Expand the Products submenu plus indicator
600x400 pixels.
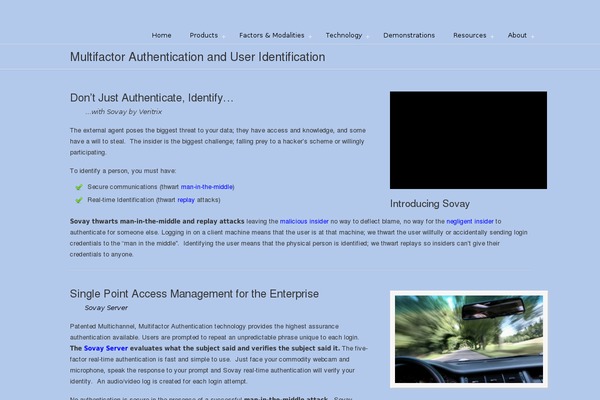(223, 37)
